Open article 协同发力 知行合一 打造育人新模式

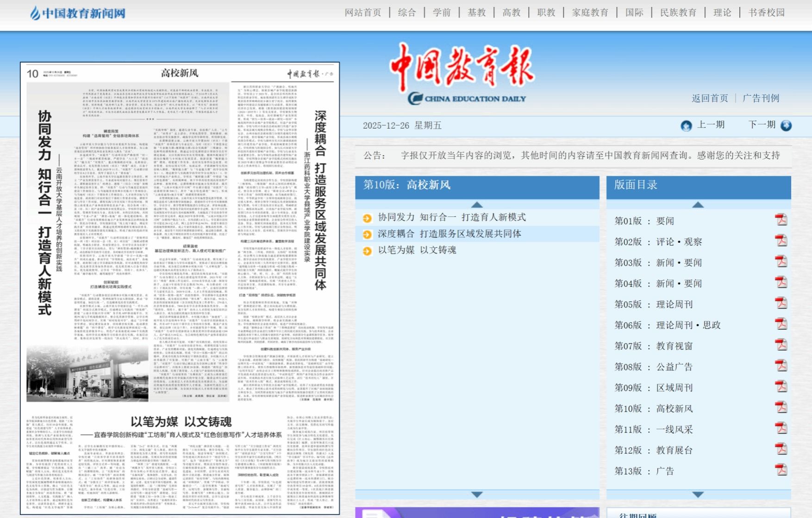tap(451, 217)
